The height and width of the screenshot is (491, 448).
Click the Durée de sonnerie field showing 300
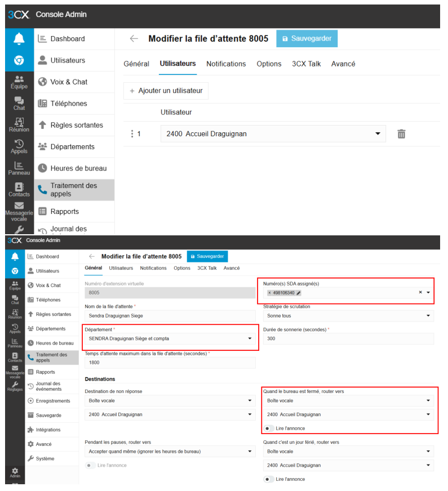348,338
